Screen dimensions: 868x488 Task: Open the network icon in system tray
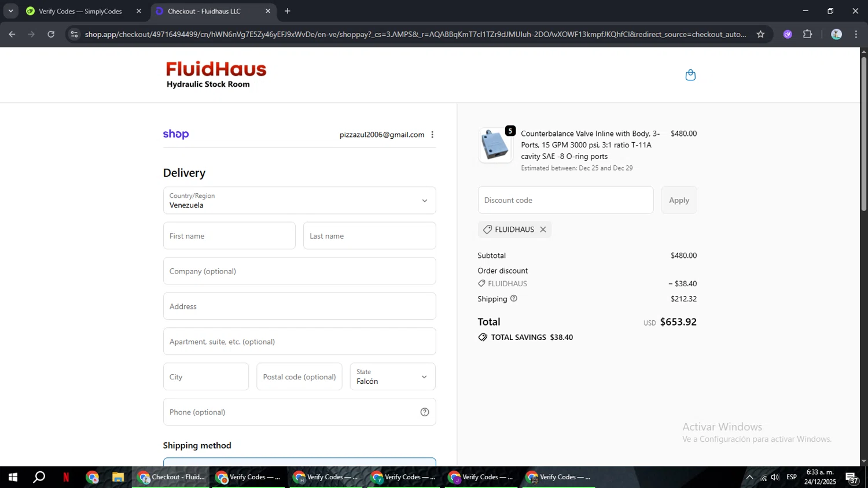pos(763,477)
